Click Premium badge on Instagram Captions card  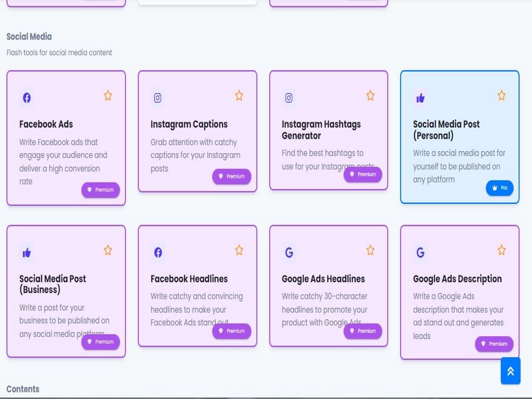coord(232,177)
